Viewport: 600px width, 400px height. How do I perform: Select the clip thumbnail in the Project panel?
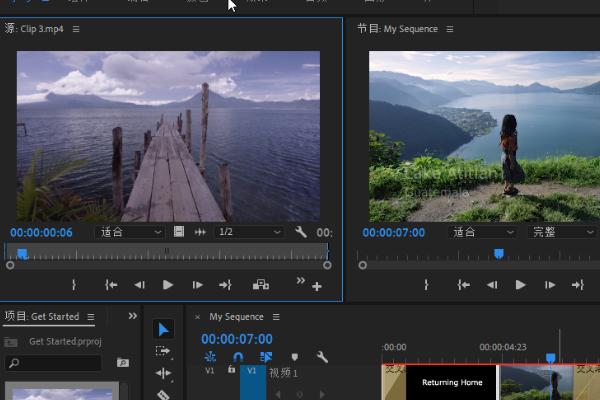coord(62,391)
